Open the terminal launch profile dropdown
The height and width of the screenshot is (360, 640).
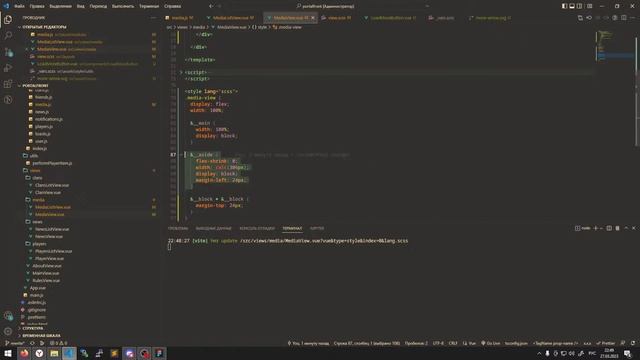click(x=601, y=228)
